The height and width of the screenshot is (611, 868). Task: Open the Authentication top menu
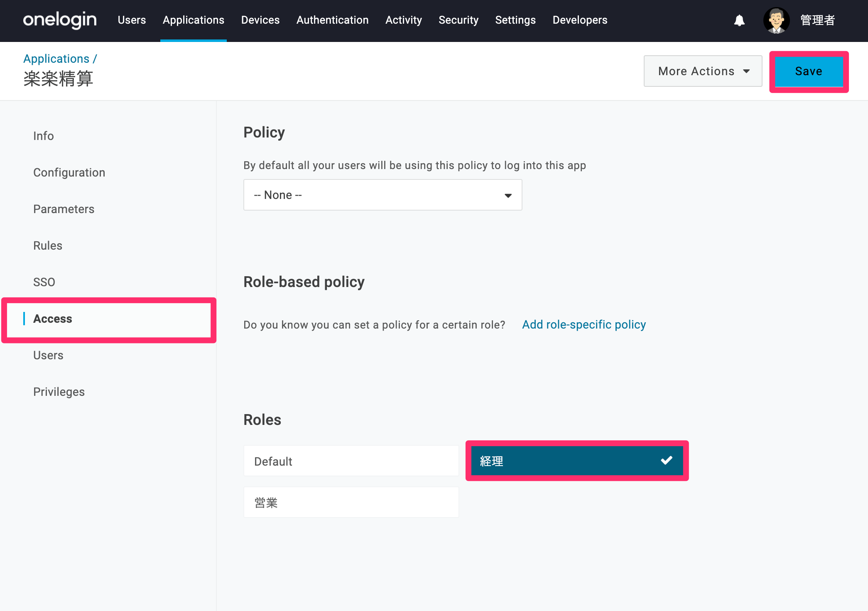coord(333,20)
